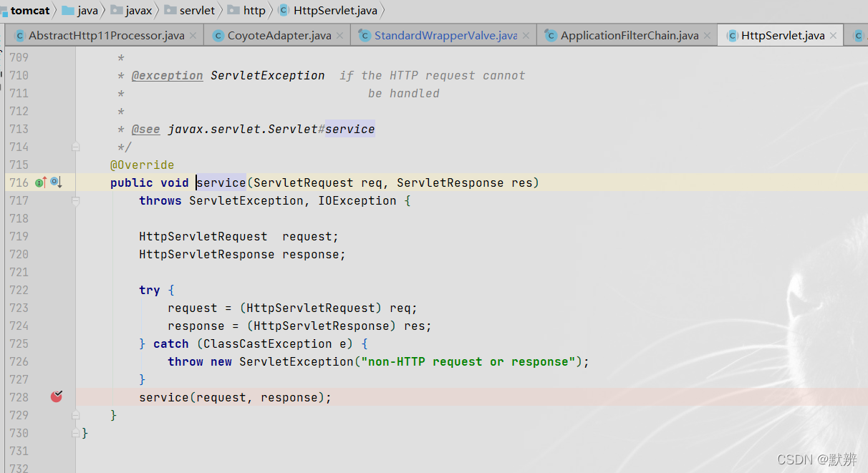Click the ServletResponse parameter type on line 716
Viewport: 868px width, 473px height.
click(450, 182)
